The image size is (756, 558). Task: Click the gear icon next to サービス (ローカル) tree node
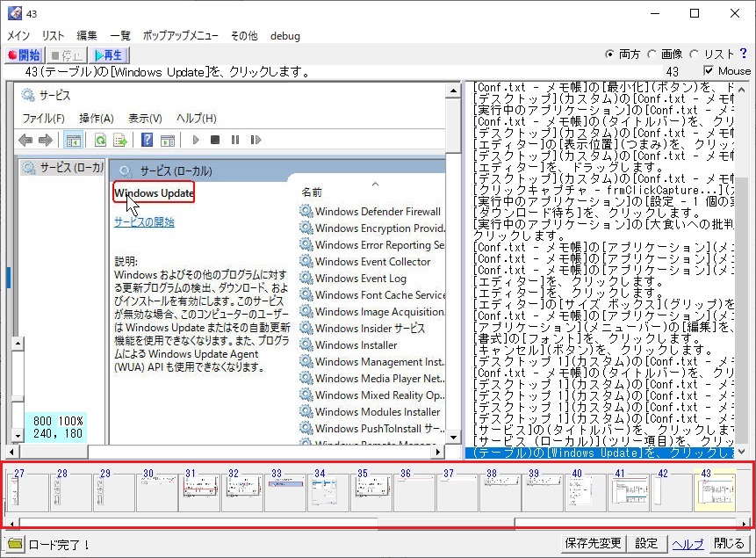29,168
